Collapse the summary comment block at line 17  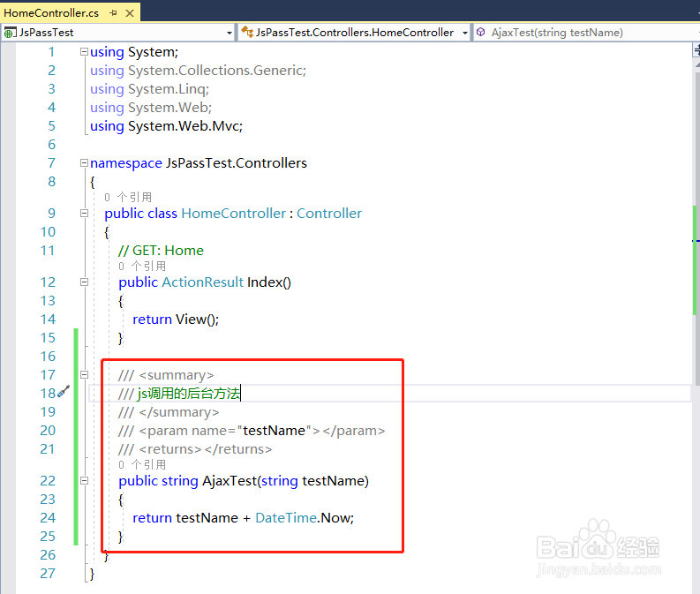[x=84, y=375]
